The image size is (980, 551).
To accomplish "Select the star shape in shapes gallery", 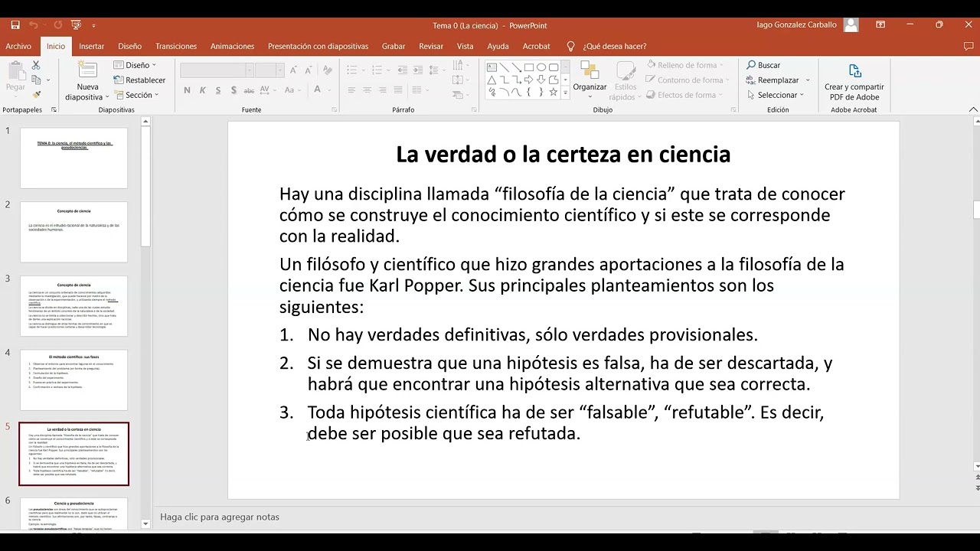I will [554, 92].
